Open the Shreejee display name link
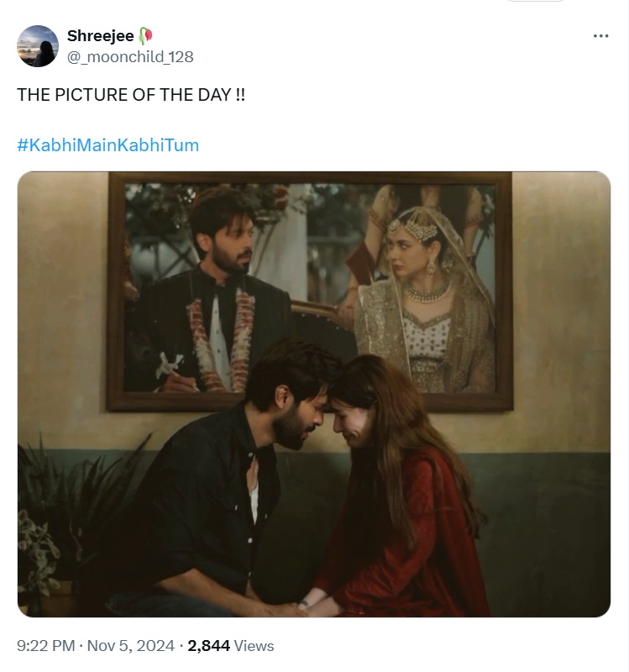The image size is (629, 672). tap(100, 35)
